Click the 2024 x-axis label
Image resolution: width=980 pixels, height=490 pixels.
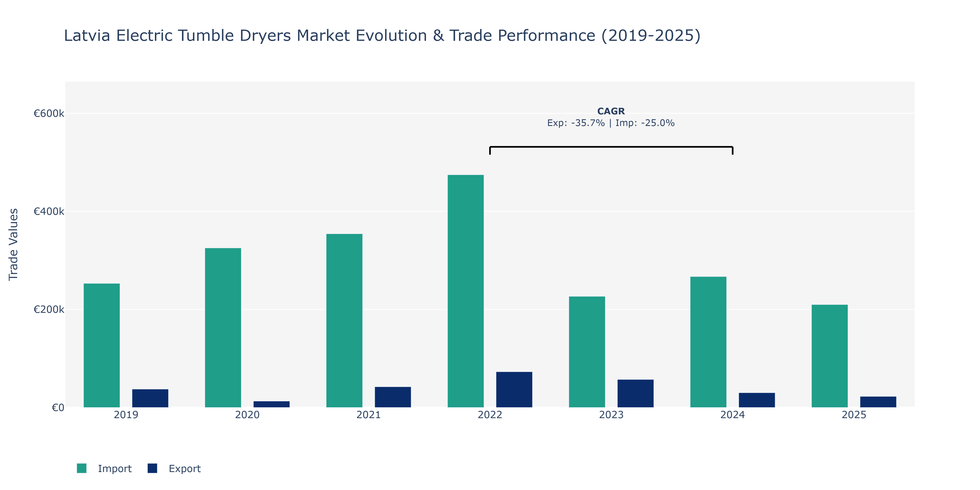[733, 415]
